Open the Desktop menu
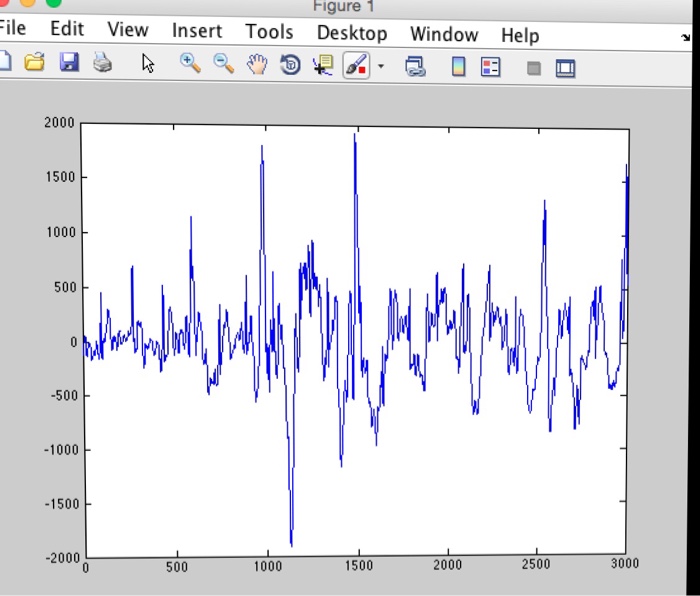The height and width of the screenshot is (596, 700). [x=352, y=33]
